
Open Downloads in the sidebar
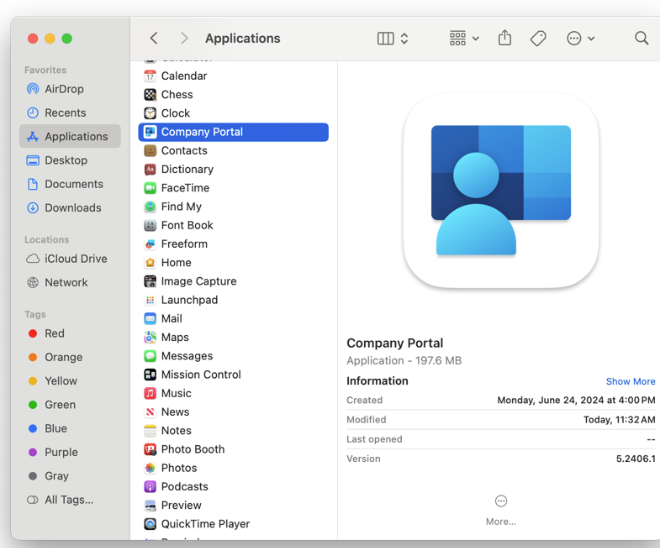point(70,208)
